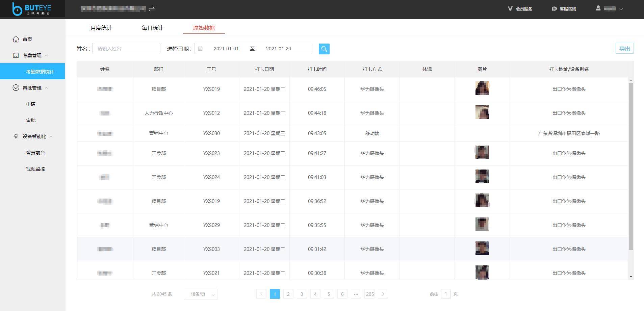This screenshot has width=644, height=311.
Task: Open 首页 via the home icon in sidebar
Action: coord(16,39)
